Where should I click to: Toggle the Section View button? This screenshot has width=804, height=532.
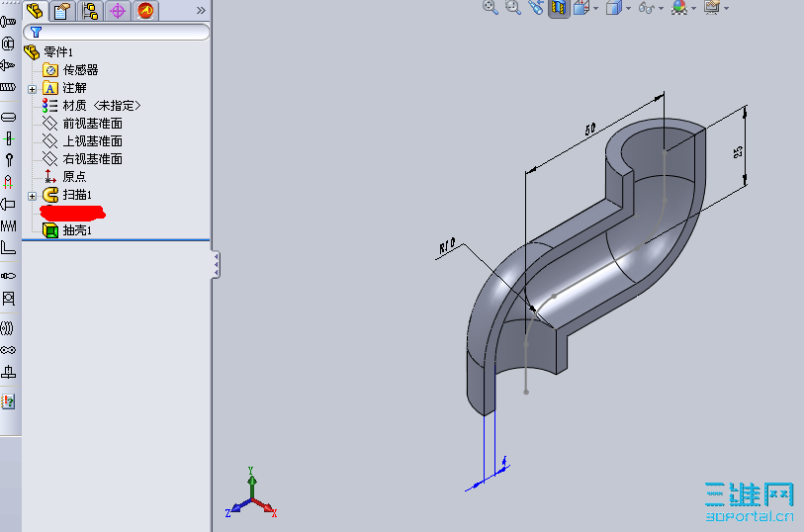click(x=559, y=8)
